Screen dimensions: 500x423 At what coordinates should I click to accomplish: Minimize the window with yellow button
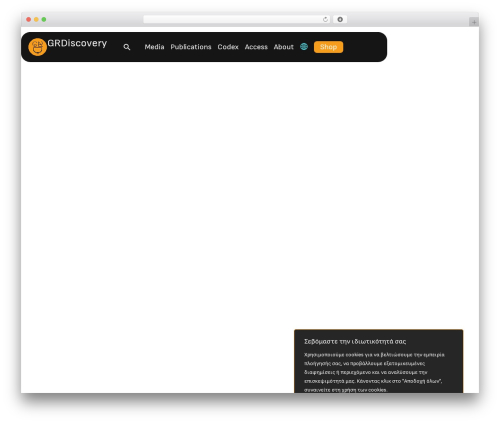pos(36,19)
